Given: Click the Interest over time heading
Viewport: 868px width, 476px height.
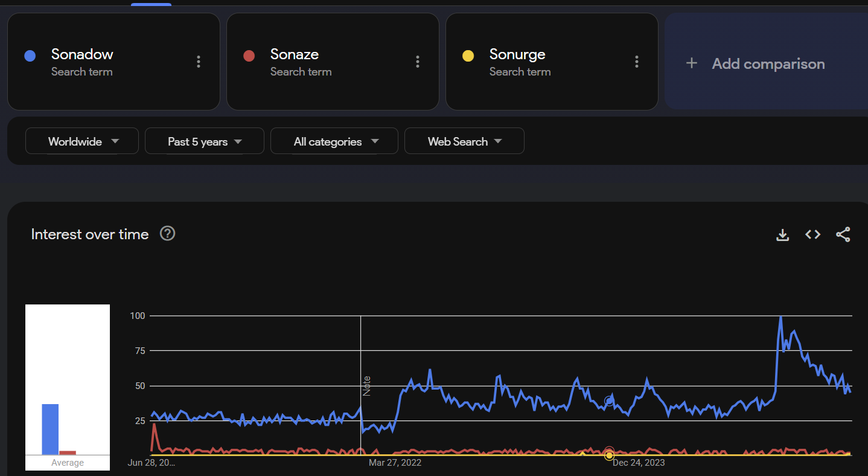Looking at the screenshot, I should coord(90,234).
